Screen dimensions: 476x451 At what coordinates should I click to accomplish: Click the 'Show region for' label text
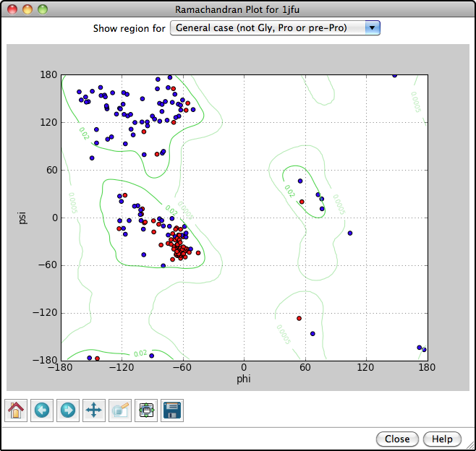click(129, 29)
